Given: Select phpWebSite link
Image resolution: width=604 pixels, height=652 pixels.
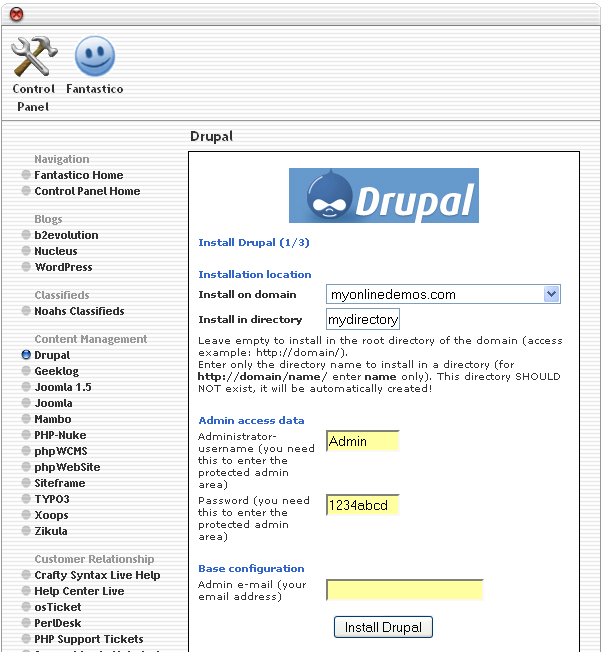Looking at the screenshot, I should pos(67,467).
